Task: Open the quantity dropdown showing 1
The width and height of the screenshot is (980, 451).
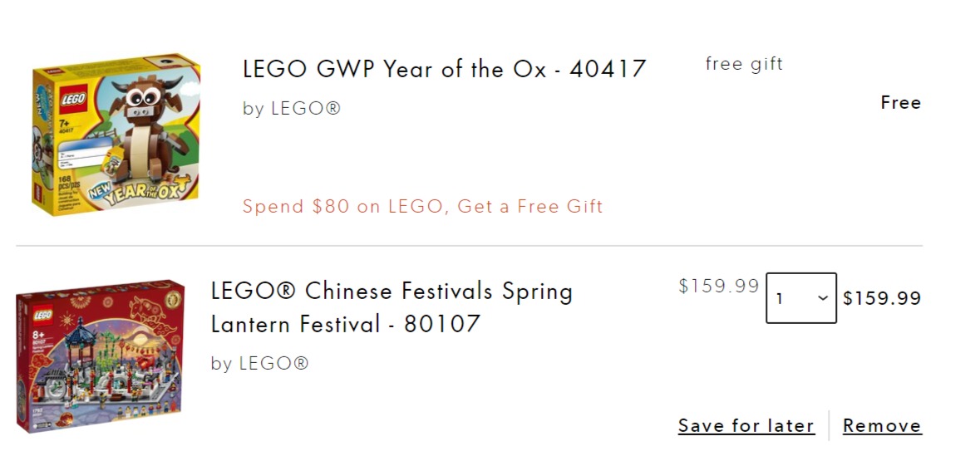Action: tap(800, 298)
